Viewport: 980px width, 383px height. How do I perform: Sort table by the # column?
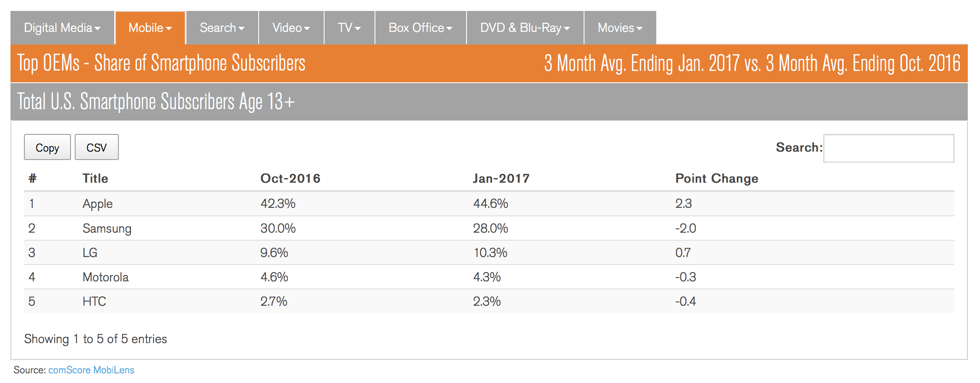[x=32, y=178]
